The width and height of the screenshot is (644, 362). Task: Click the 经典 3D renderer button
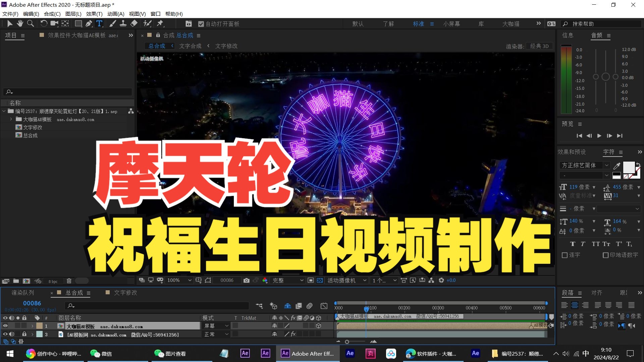coord(539,46)
